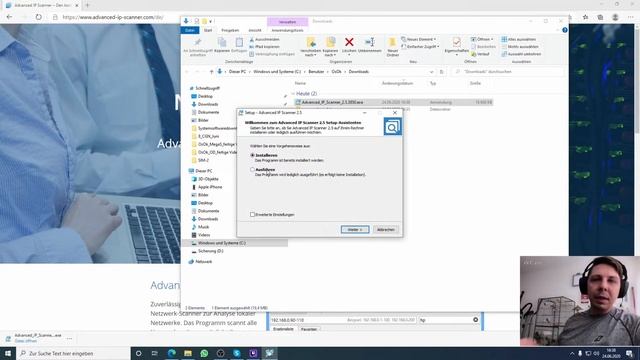The image size is (640, 360).
Task: Click Verknüpfung einfügen in the ribbon
Action: tap(272, 54)
